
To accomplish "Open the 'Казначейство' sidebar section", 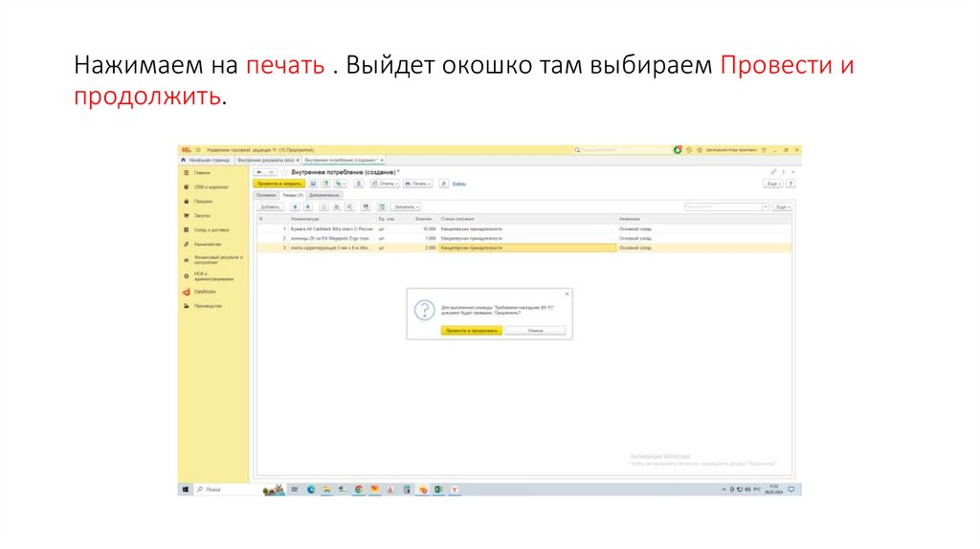I will (208, 245).
